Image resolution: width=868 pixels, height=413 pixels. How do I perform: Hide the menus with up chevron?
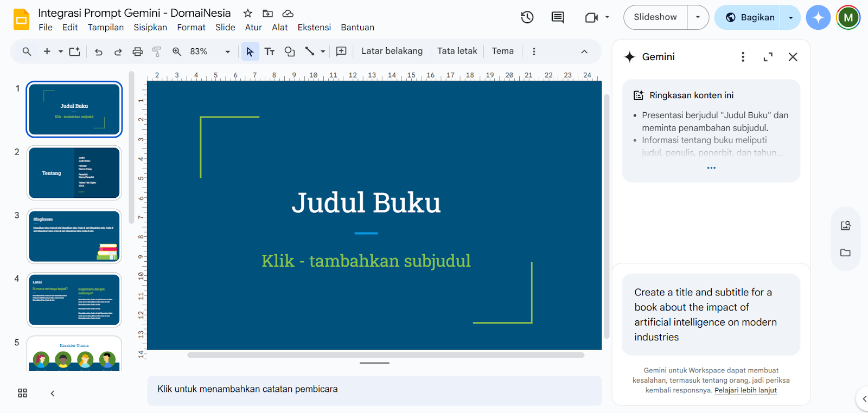click(x=584, y=51)
